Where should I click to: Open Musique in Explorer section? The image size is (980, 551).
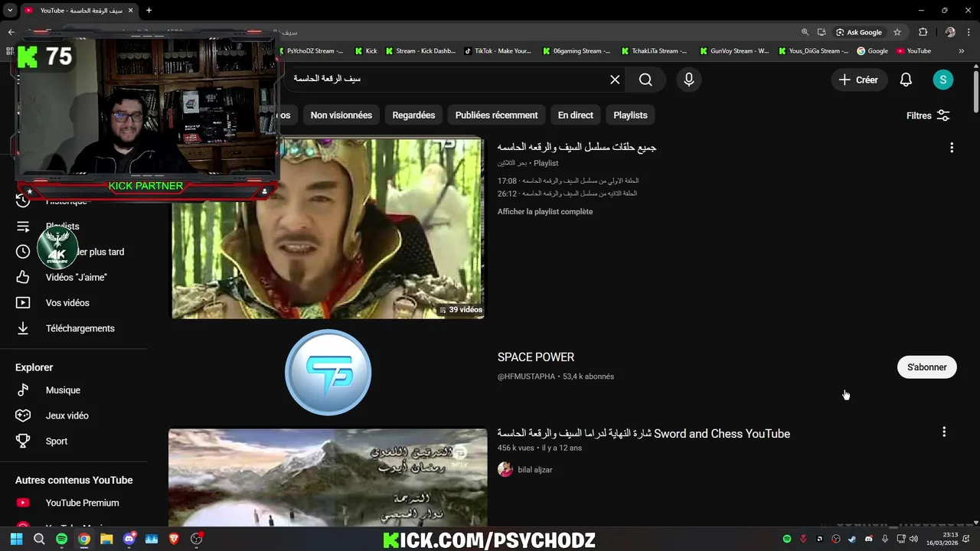point(63,390)
